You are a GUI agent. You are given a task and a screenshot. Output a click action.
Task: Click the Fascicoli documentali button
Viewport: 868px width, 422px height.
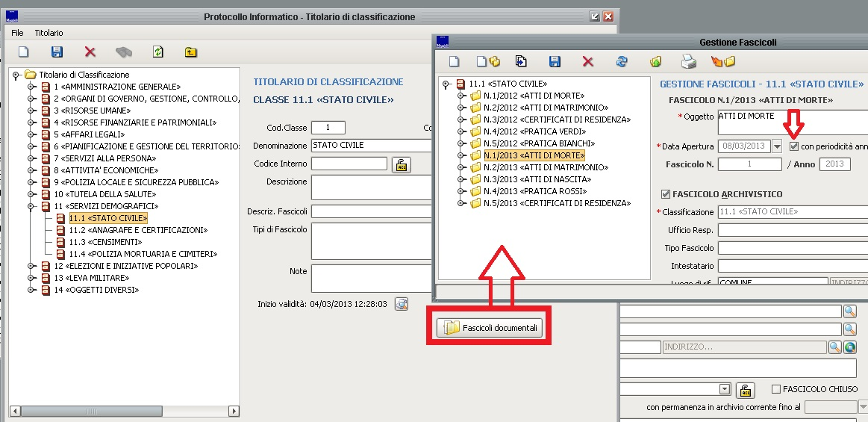pos(490,327)
